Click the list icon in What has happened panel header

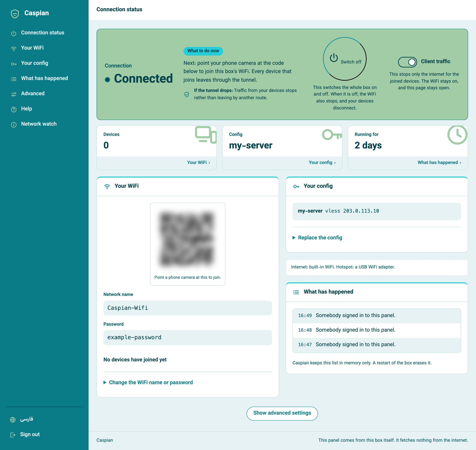click(x=296, y=292)
